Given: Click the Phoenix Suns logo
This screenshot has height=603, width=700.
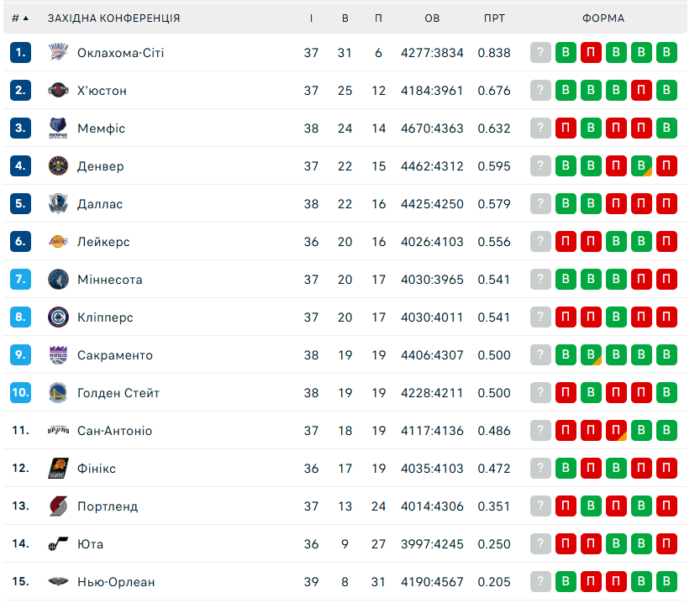Looking at the screenshot, I should pyautogui.click(x=57, y=469).
